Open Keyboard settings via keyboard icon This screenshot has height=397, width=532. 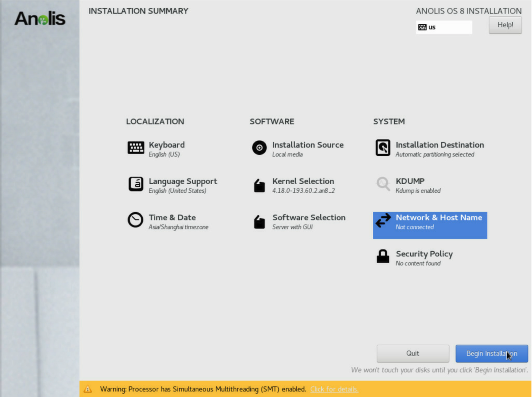click(x=136, y=148)
